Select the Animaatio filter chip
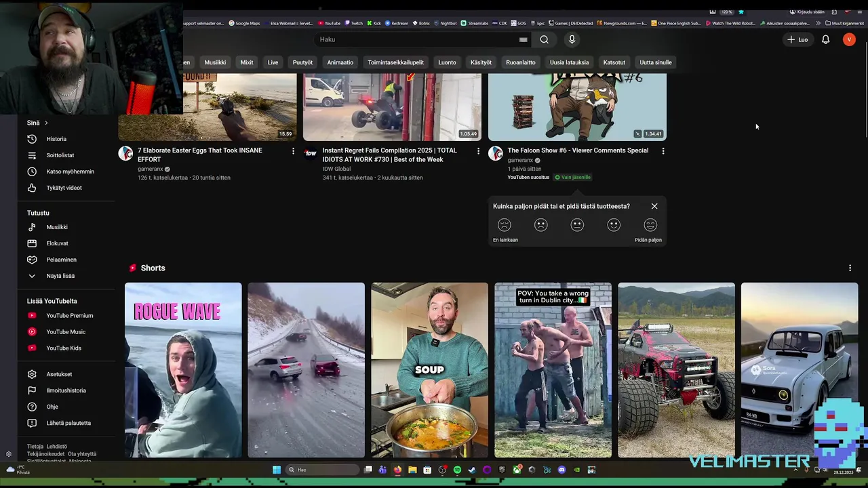 [x=340, y=62]
